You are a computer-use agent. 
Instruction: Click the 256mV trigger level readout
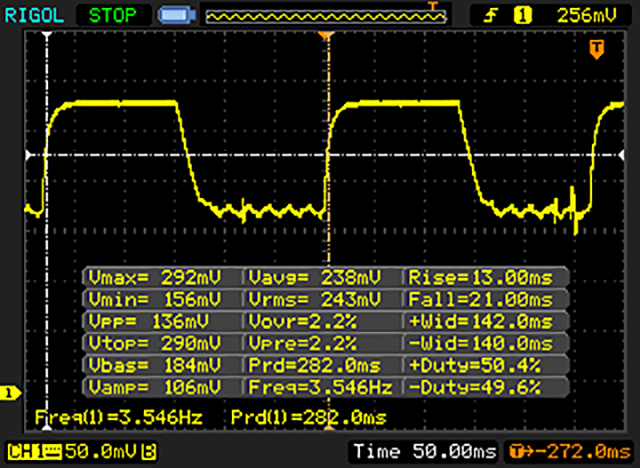point(587,16)
